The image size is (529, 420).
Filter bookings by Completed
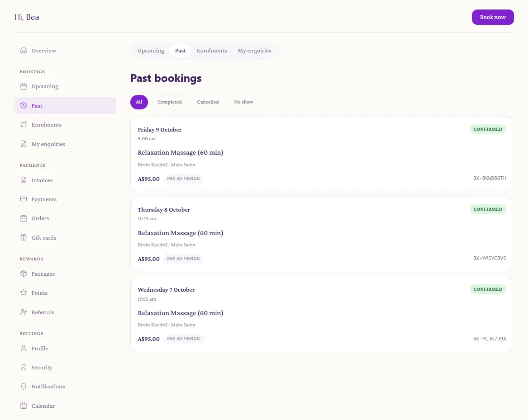[x=170, y=102]
